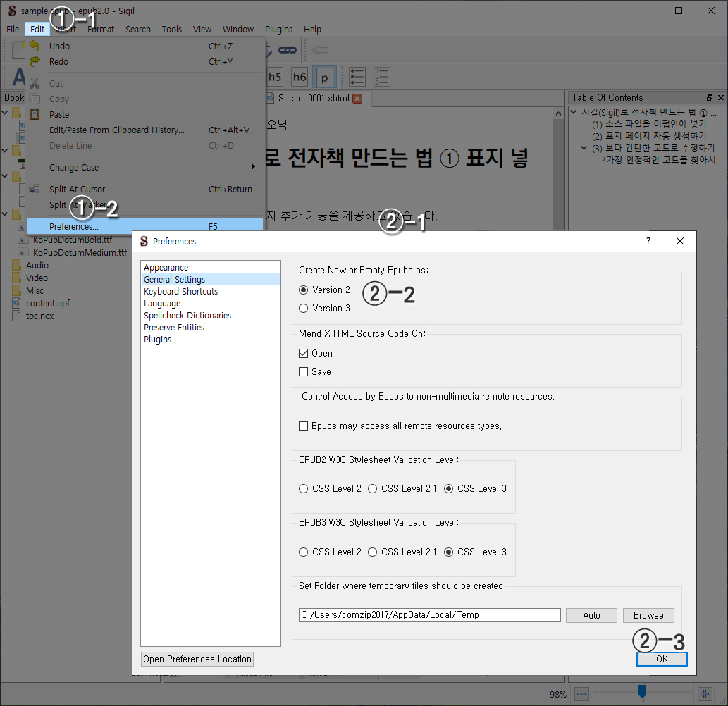Viewport: 728px width, 706px height.
Task: Select EPUB2 CSS Level 3 radio
Action: (448, 488)
